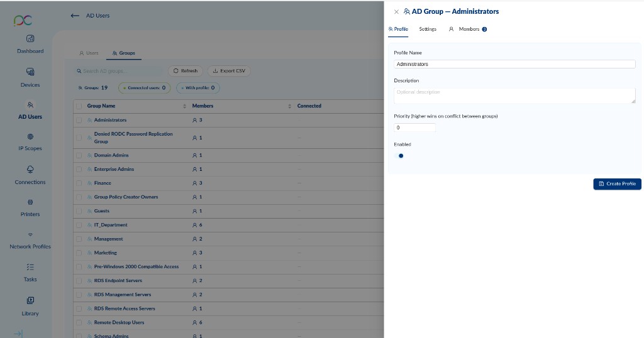Select the Remote Desktop Users row
This screenshot has height=338, width=644.
click(228, 322)
